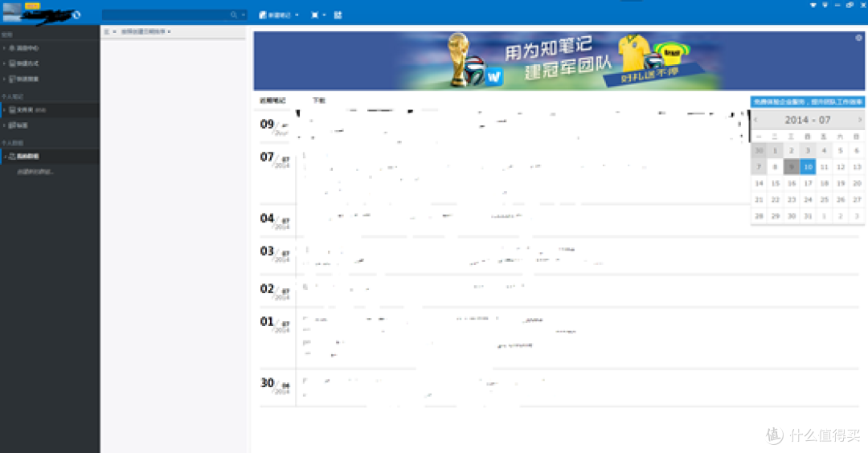The height and width of the screenshot is (453, 868).
Task: Expand the tags tree arrow
Action: 5,125
